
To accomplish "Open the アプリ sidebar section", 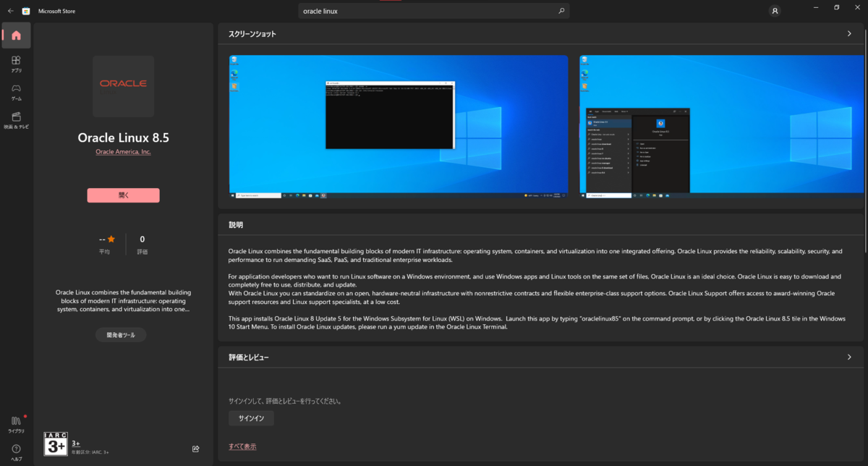I will 17,64.
